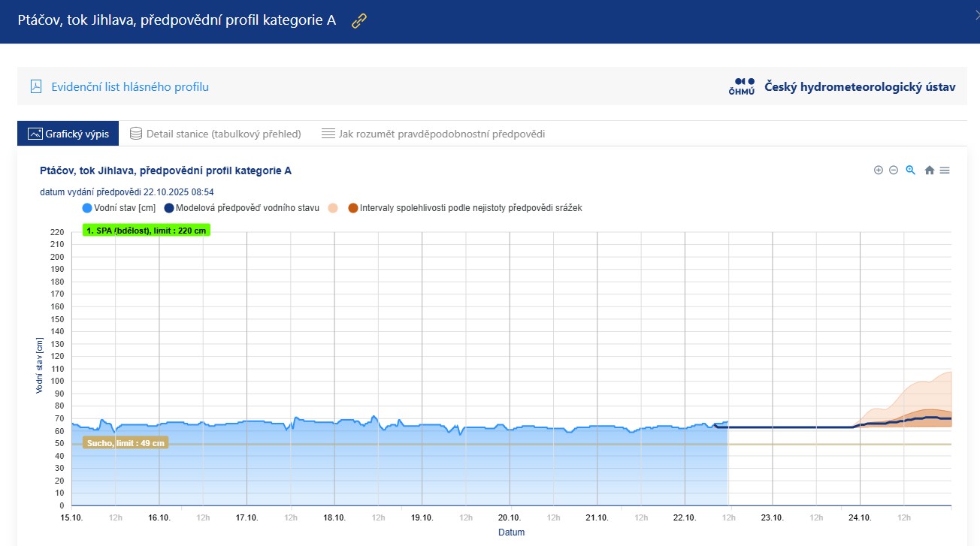
Task: Click the ČHMÚ logo
Action: point(743,86)
